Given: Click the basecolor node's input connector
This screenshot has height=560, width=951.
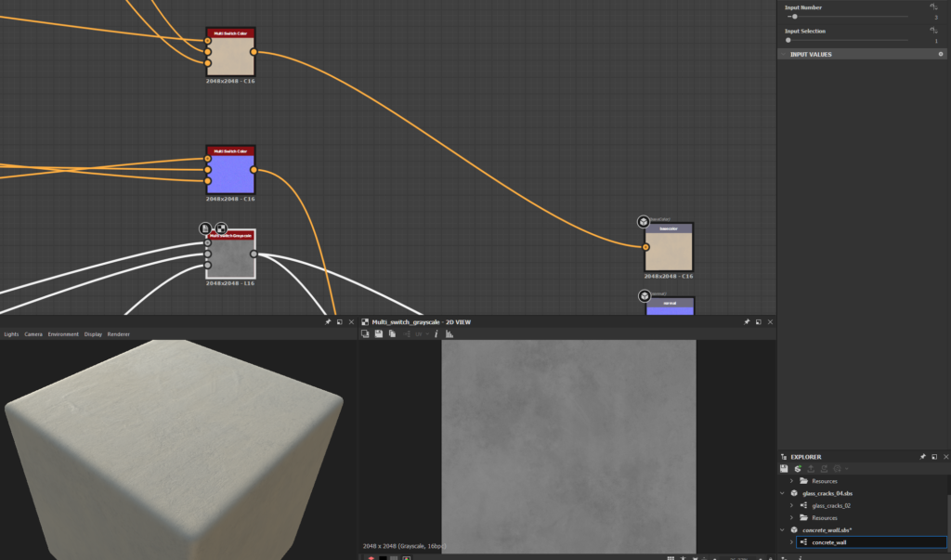Looking at the screenshot, I should pyautogui.click(x=645, y=247).
